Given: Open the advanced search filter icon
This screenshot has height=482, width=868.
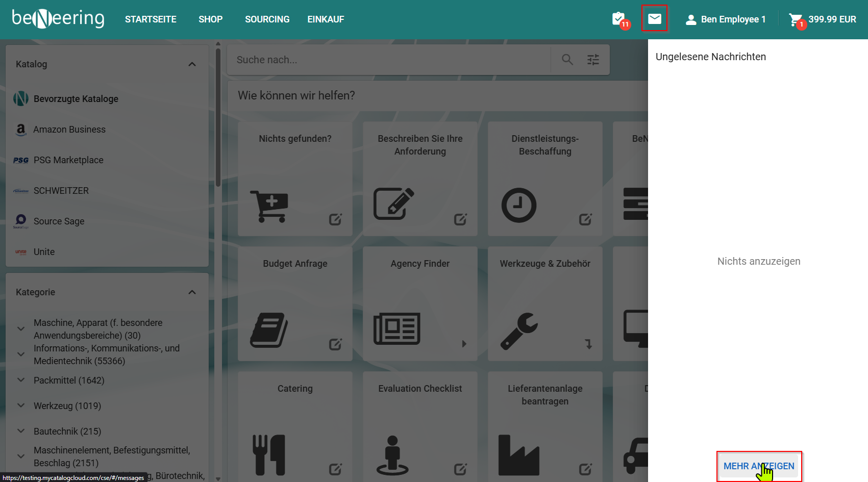Looking at the screenshot, I should [593, 60].
